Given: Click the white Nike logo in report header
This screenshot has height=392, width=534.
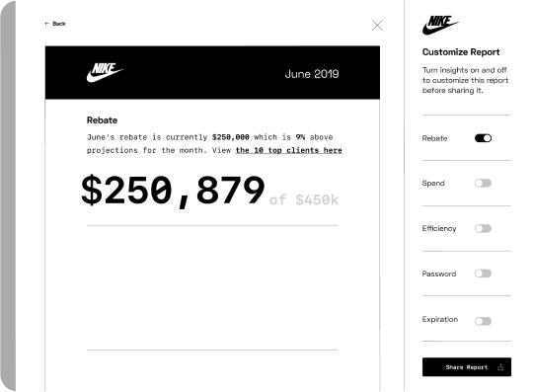Looking at the screenshot, I should click(105, 72).
